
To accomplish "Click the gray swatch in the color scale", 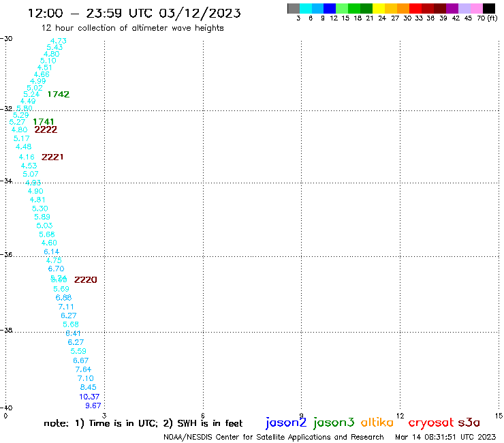I will (x=294, y=8).
